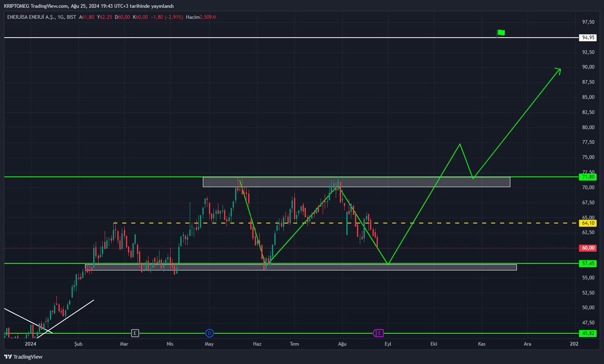Click the 64,10 yellow price label
The width and height of the screenshot is (604, 364).
[588, 223]
